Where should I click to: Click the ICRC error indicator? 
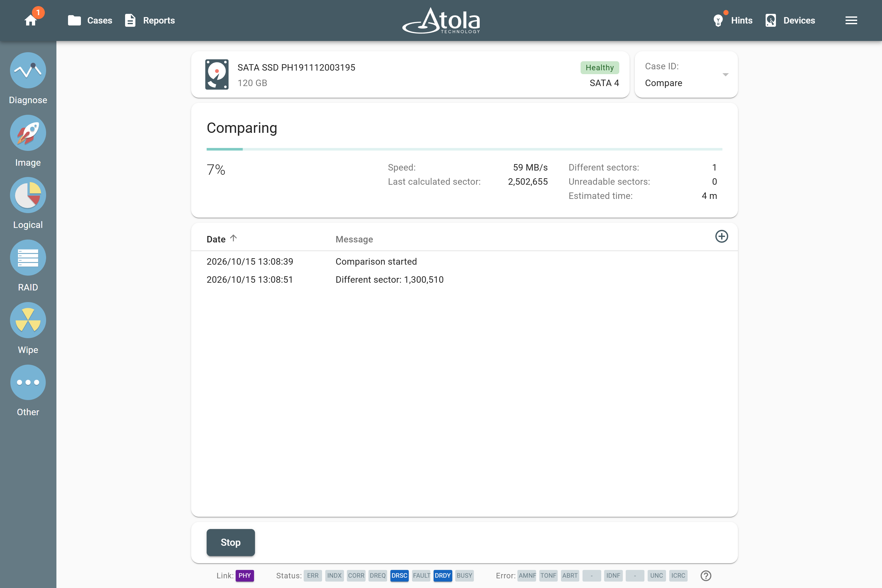[x=678, y=575]
